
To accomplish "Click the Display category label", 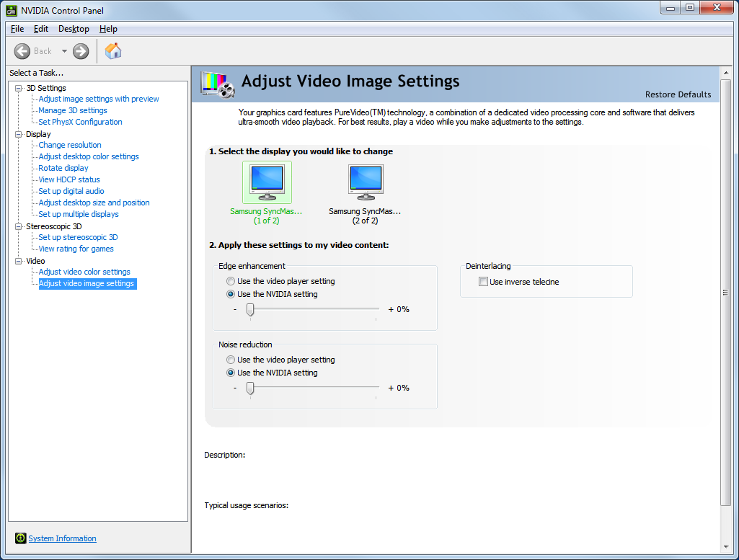I will tap(38, 134).
